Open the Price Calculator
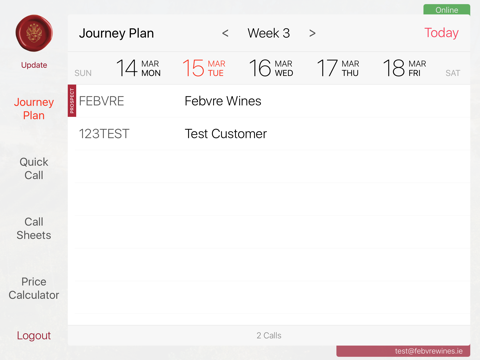 [34, 288]
